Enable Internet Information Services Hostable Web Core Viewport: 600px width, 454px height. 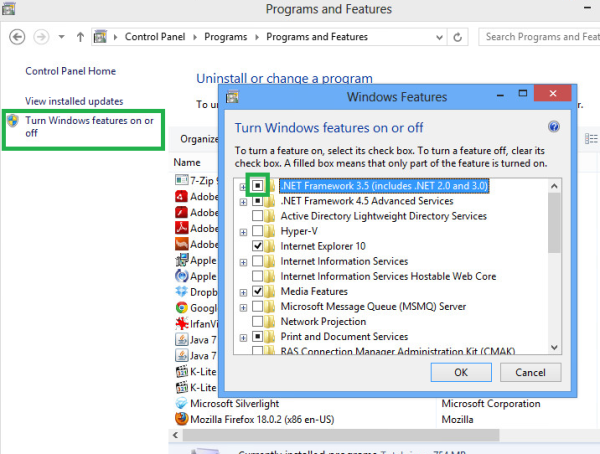point(258,276)
